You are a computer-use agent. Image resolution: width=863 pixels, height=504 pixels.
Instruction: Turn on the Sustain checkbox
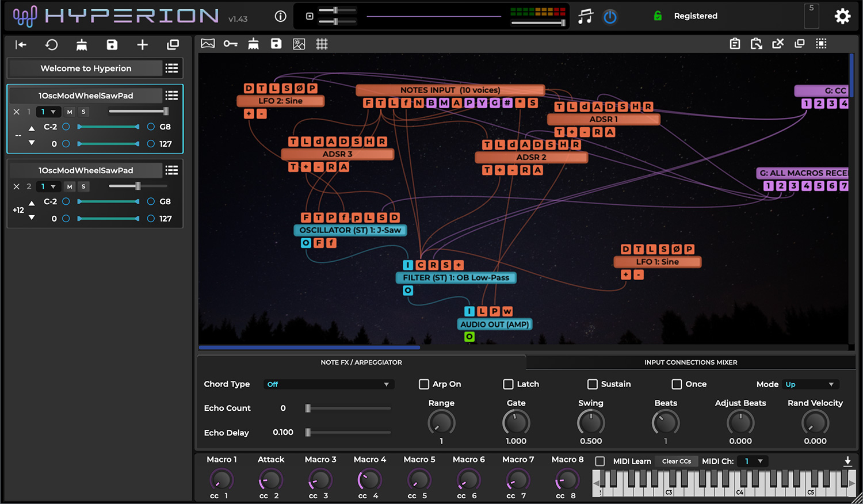pyautogui.click(x=593, y=384)
